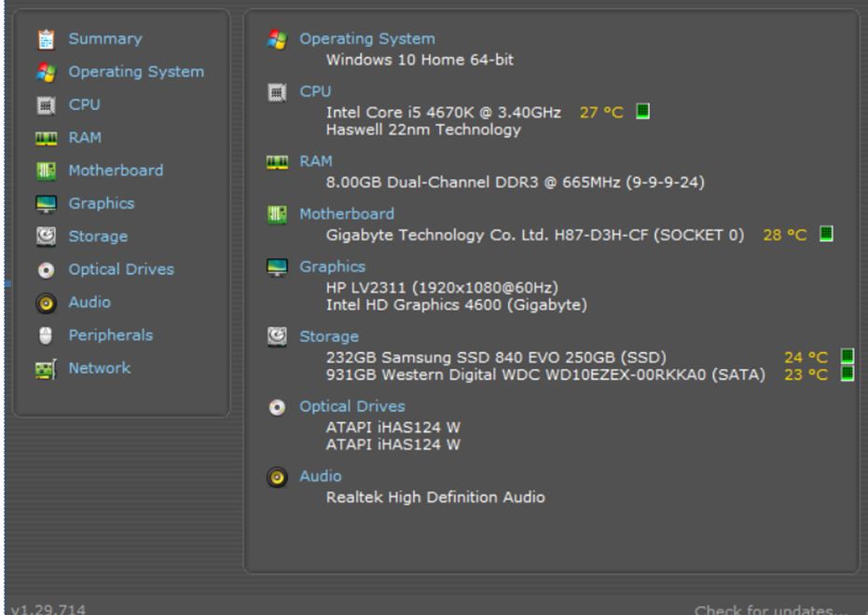
Task: Click Graphics monitor icon in main panel heading
Action: coord(277,267)
